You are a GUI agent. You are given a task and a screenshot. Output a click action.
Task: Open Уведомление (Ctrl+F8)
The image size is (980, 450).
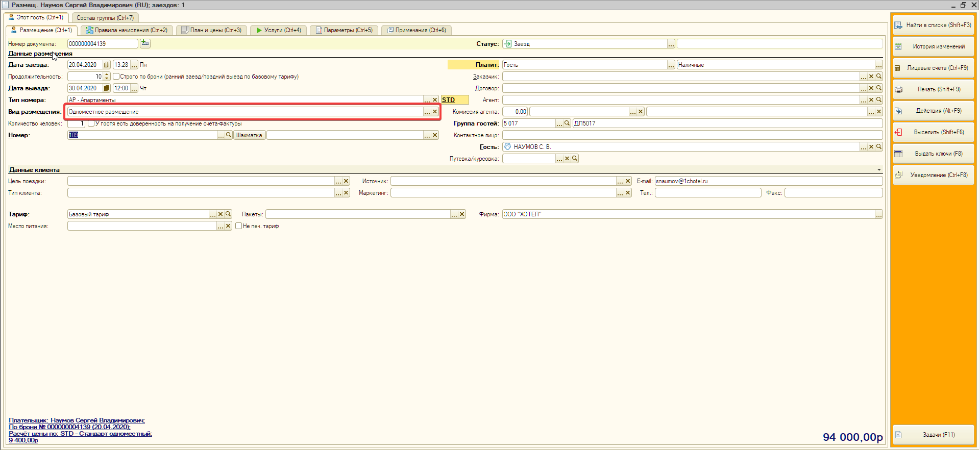[933, 175]
